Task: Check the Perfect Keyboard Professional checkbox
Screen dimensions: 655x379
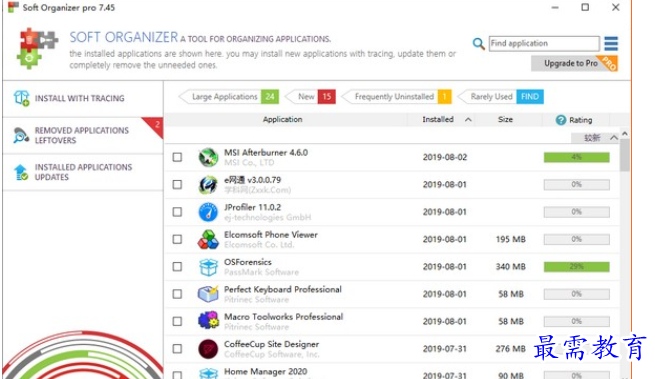Action: click(x=177, y=294)
